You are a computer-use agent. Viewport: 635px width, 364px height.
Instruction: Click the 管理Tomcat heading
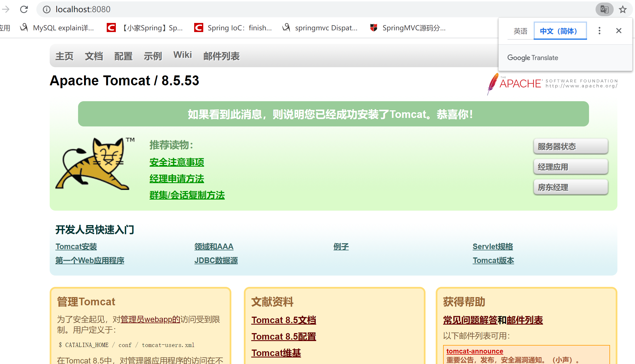86,302
